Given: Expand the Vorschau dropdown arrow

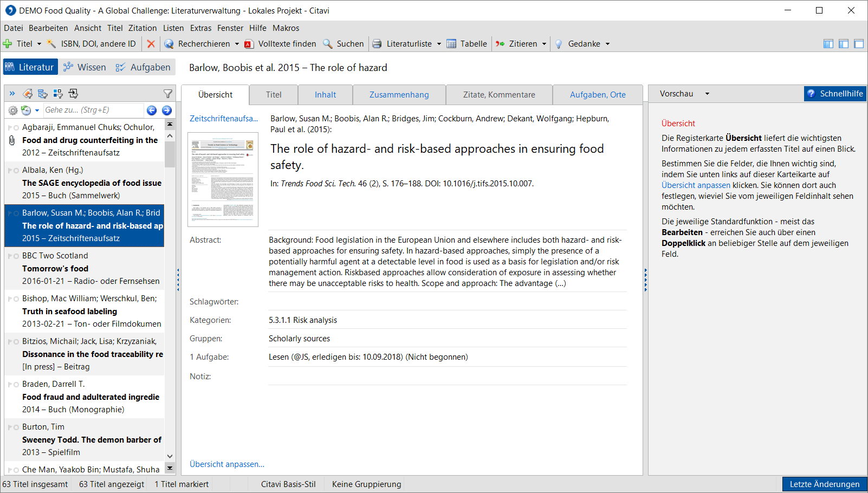Looking at the screenshot, I should (x=707, y=94).
